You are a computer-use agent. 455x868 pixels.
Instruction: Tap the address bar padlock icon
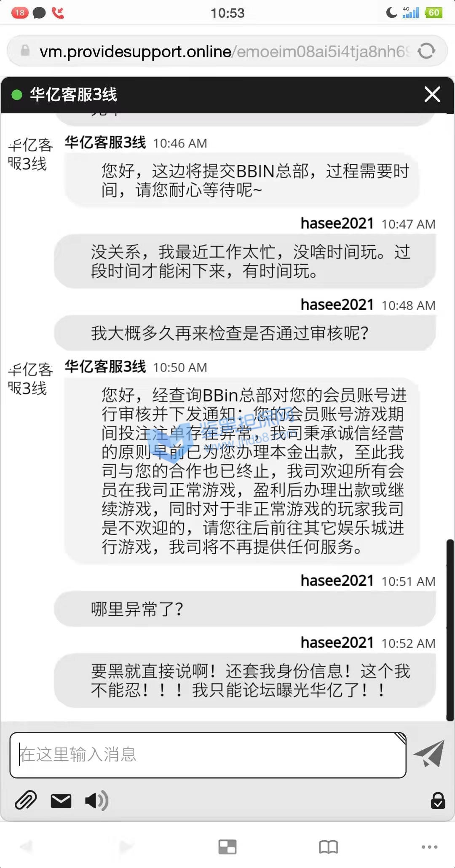pyautogui.click(x=25, y=51)
